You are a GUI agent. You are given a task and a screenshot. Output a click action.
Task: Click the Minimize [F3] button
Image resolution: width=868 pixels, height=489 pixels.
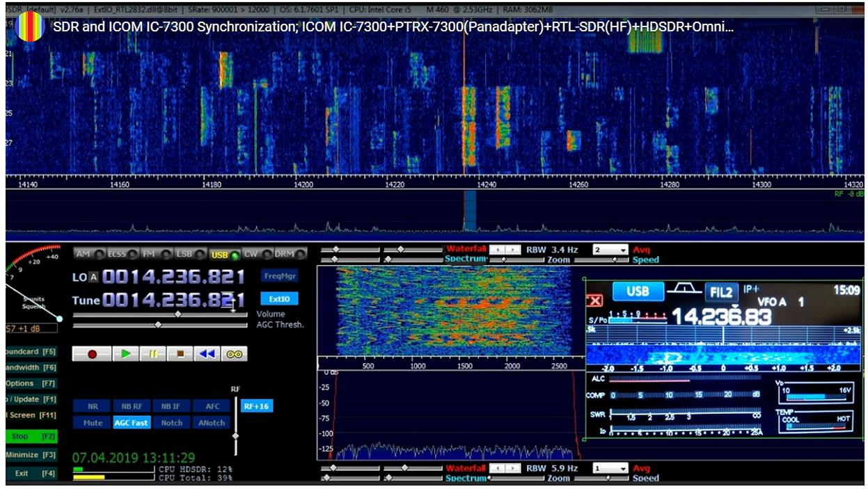(31, 455)
